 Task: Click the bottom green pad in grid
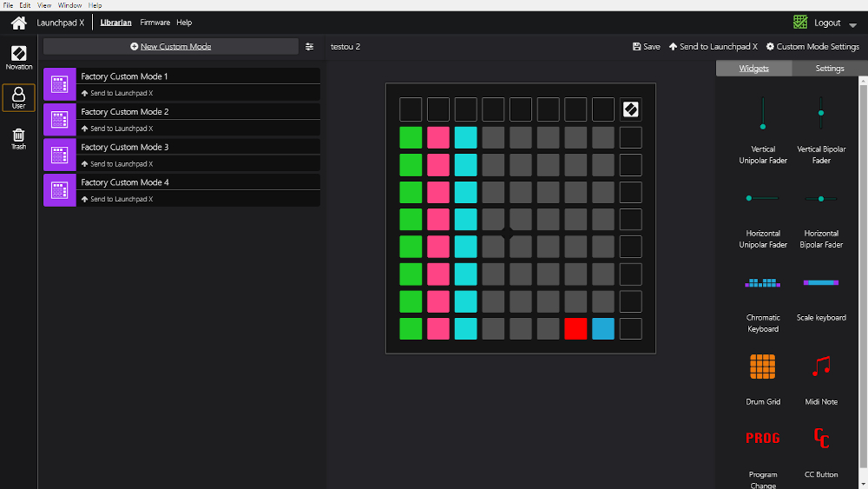(411, 329)
